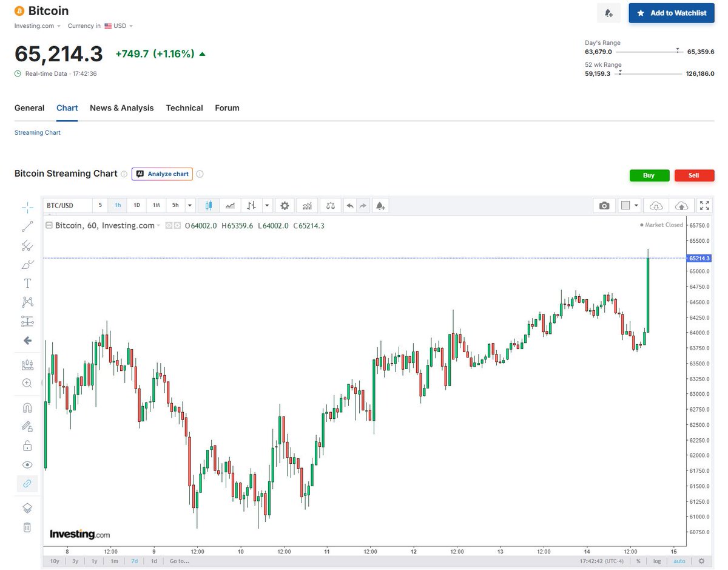Toggle stay in drawing mode pencil-lock
The width and height of the screenshot is (728, 570).
(x=27, y=427)
